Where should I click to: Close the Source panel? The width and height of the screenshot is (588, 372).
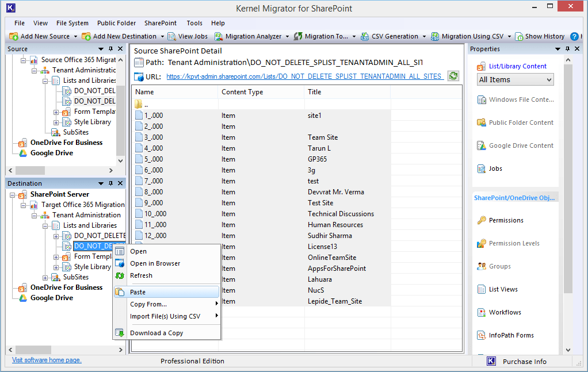click(120, 49)
